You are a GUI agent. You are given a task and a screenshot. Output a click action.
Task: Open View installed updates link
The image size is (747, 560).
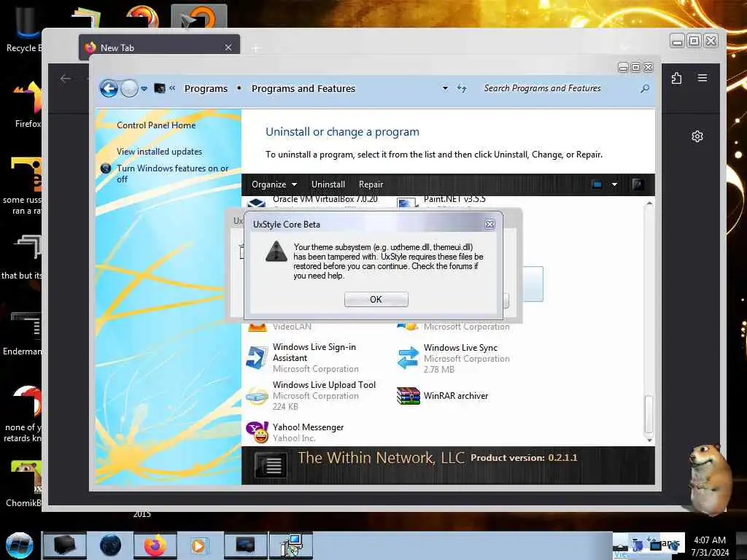tap(159, 152)
